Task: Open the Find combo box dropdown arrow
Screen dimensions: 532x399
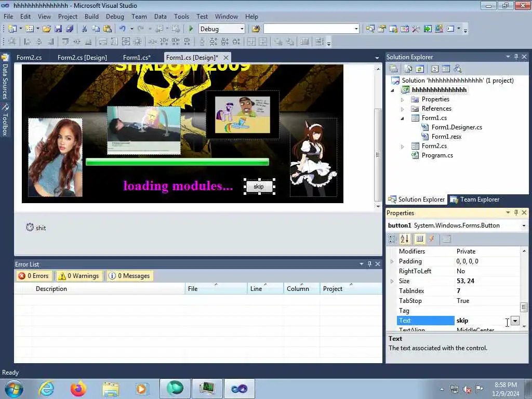Action: 356,29
